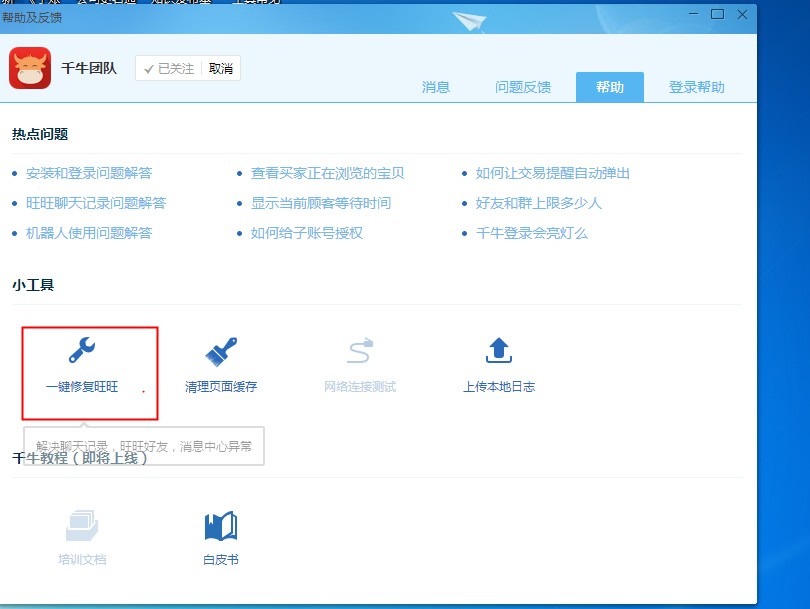Screen dimensions: 810x609
Task: Click the 清理页面缓存 brush icon
Action: point(221,351)
